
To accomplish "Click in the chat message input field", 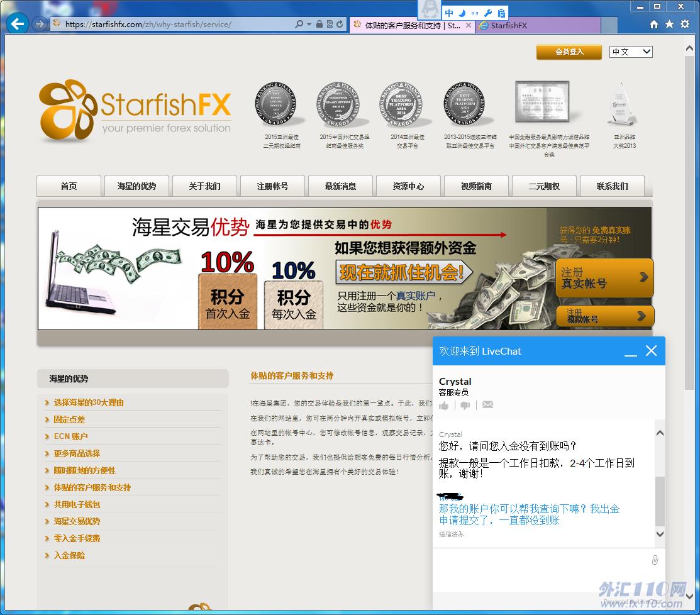I will pos(540,570).
